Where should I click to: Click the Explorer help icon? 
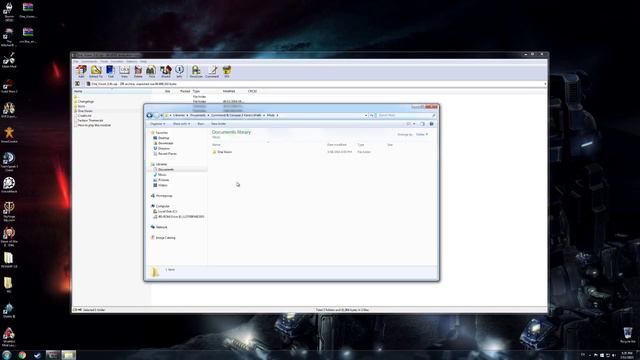[431, 124]
